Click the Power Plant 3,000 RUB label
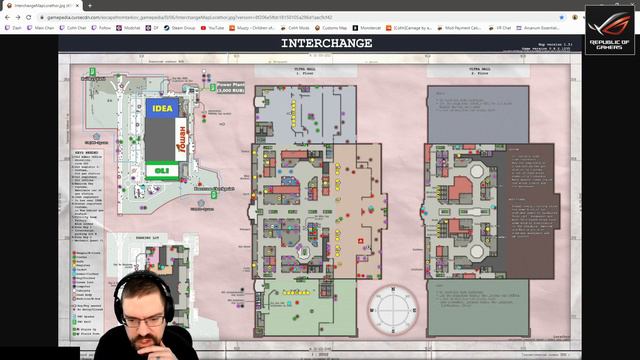This screenshot has height=360, width=640. click(231, 87)
